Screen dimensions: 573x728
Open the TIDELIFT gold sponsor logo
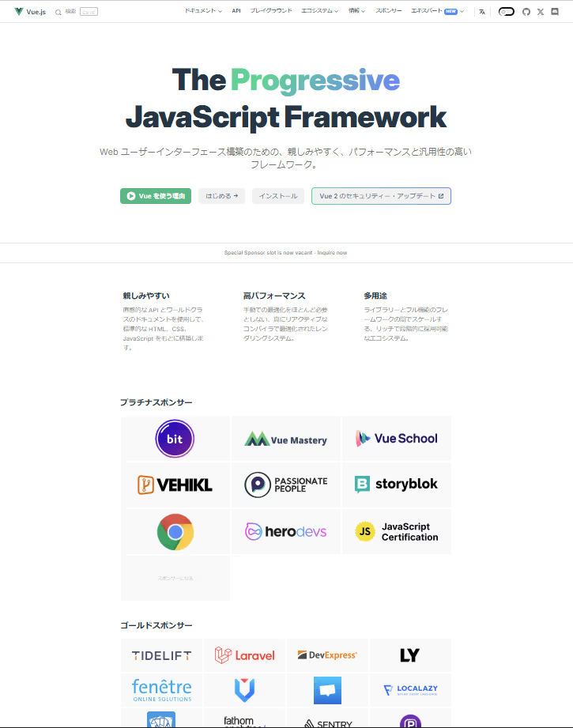[161, 655]
